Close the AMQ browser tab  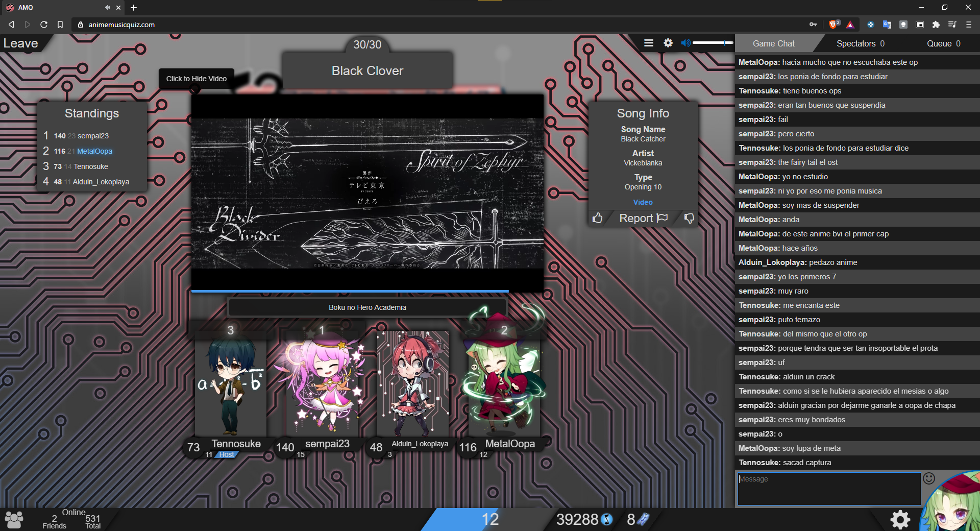118,8
